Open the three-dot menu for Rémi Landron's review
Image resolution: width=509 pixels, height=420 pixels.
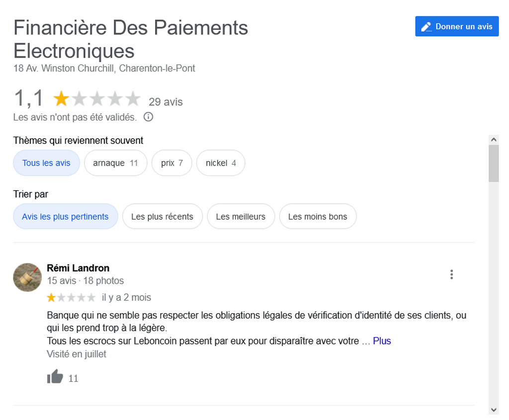click(x=451, y=274)
